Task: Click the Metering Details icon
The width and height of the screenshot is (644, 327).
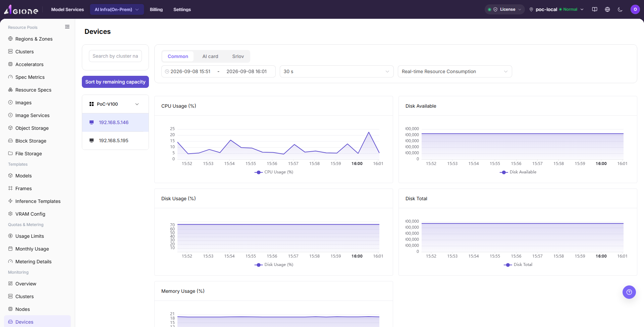Action: (x=10, y=262)
